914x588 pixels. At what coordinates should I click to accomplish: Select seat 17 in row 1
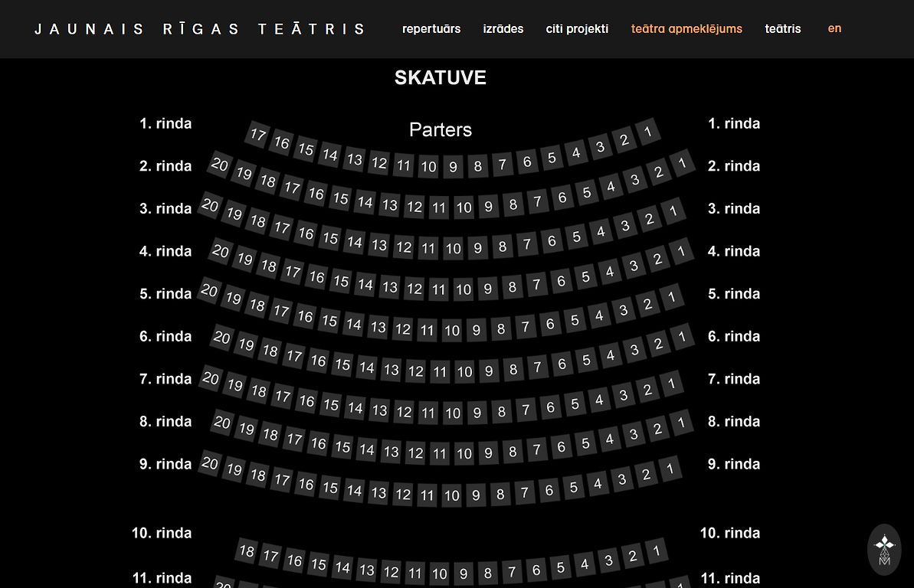click(x=257, y=136)
